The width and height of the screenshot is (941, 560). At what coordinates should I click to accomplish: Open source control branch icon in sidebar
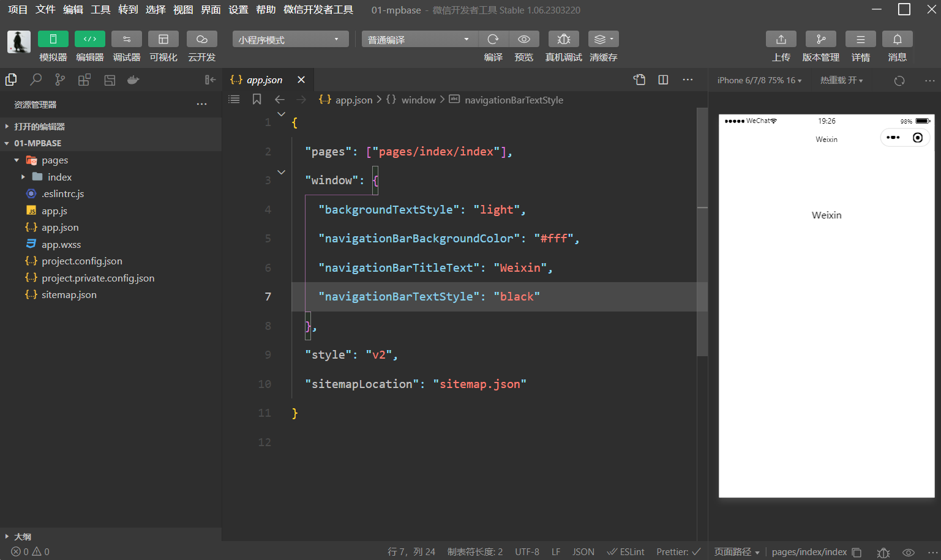tap(60, 80)
